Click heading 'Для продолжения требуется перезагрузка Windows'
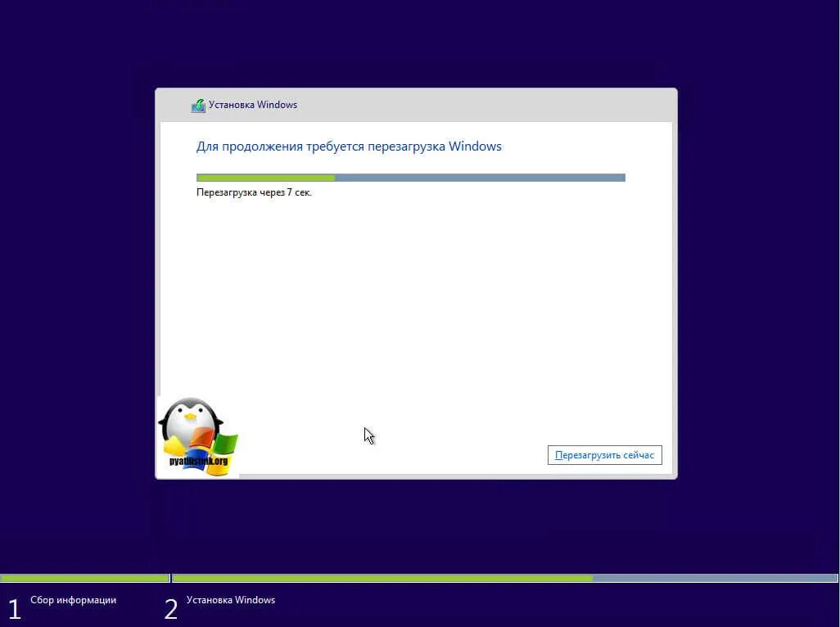 coord(349,147)
